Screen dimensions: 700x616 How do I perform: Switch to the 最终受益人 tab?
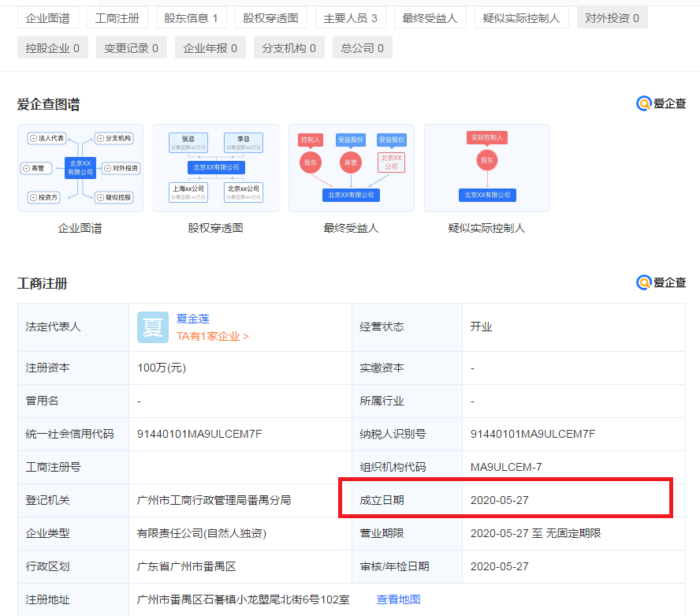(430, 17)
